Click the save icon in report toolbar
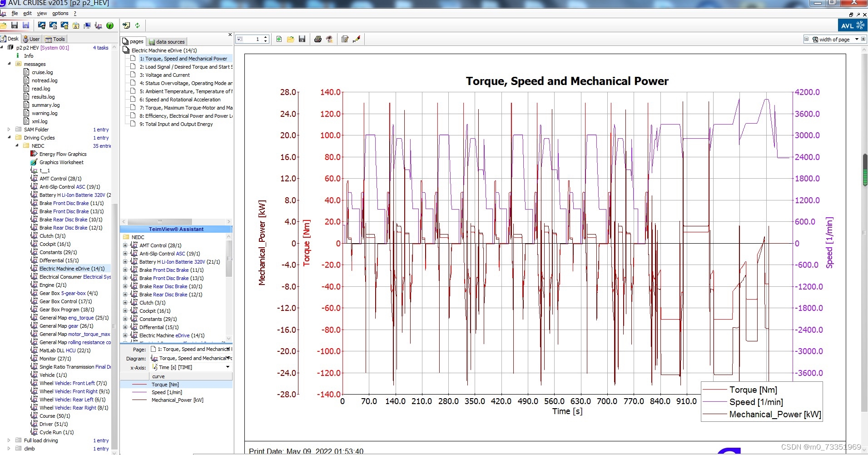This screenshot has width=868, height=455. [x=302, y=39]
